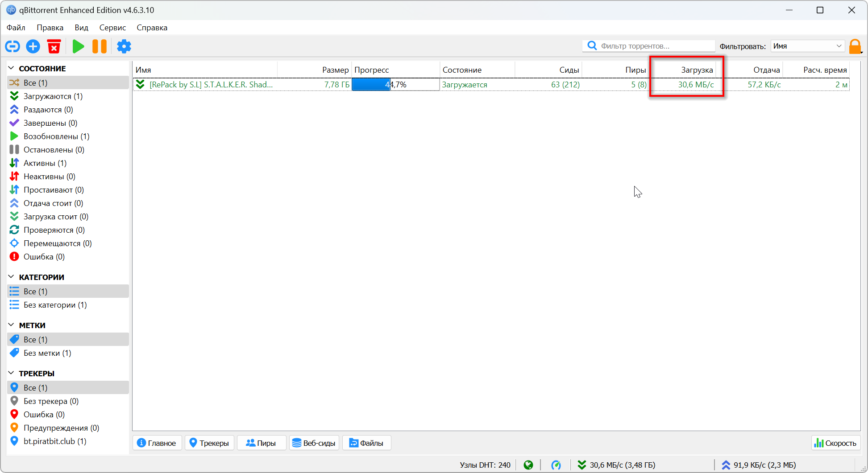Switch to the Файлы tab
This screenshot has width=868, height=473.
[367, 443]
